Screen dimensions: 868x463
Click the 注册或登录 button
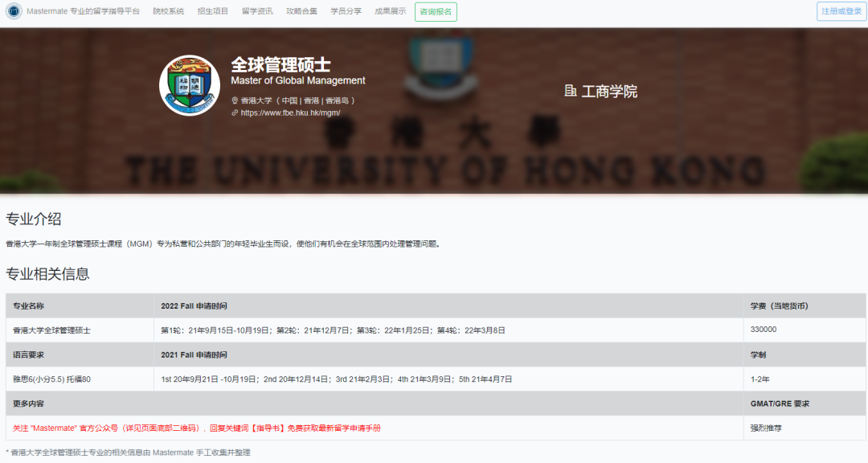[x=841, y=11]
